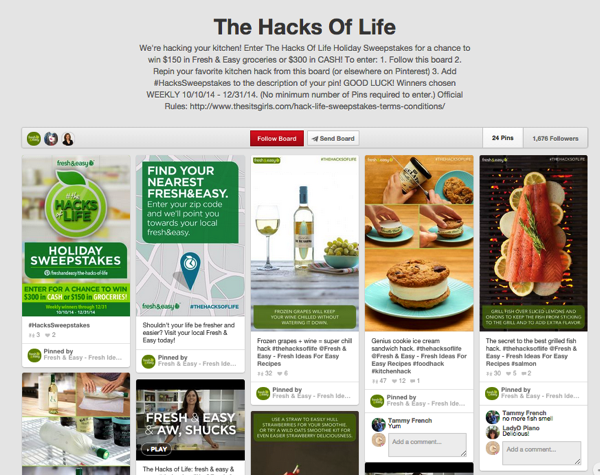Open Tammy French's avatar on cookie sandwich pin
The image size is (600, 475).
click(x=378, y=424)
